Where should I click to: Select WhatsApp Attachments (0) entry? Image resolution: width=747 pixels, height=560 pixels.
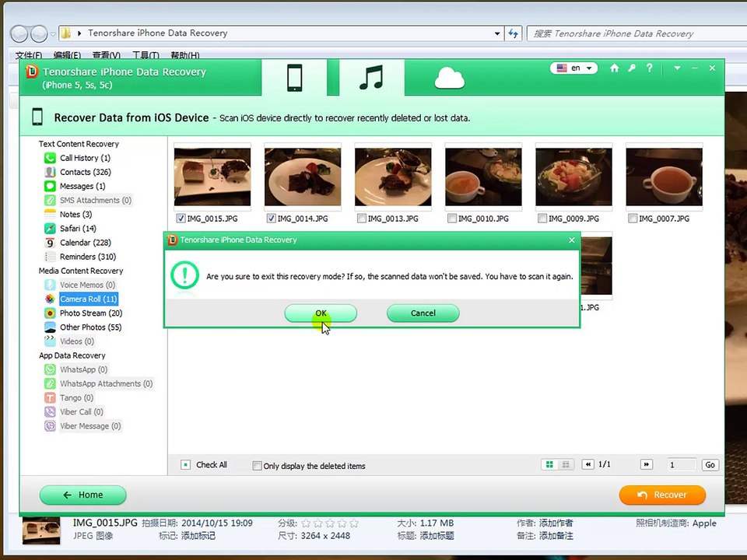[x=106, y=383]
